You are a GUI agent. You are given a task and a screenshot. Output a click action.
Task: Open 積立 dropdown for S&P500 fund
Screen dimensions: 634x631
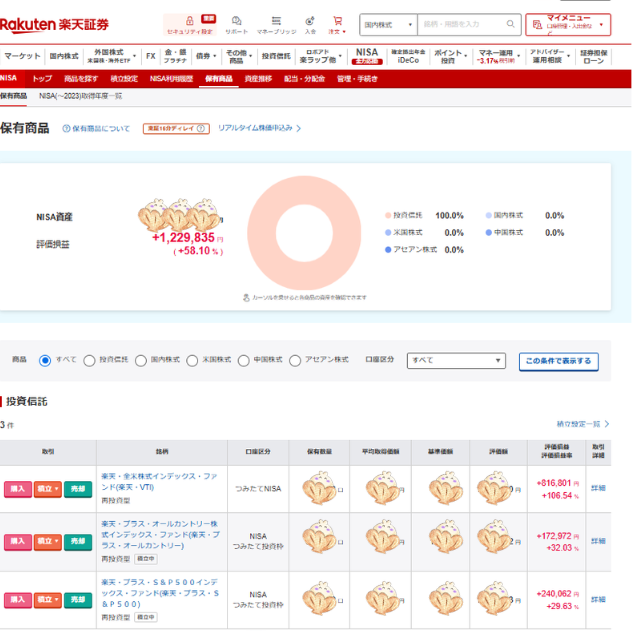pos(48,600)
